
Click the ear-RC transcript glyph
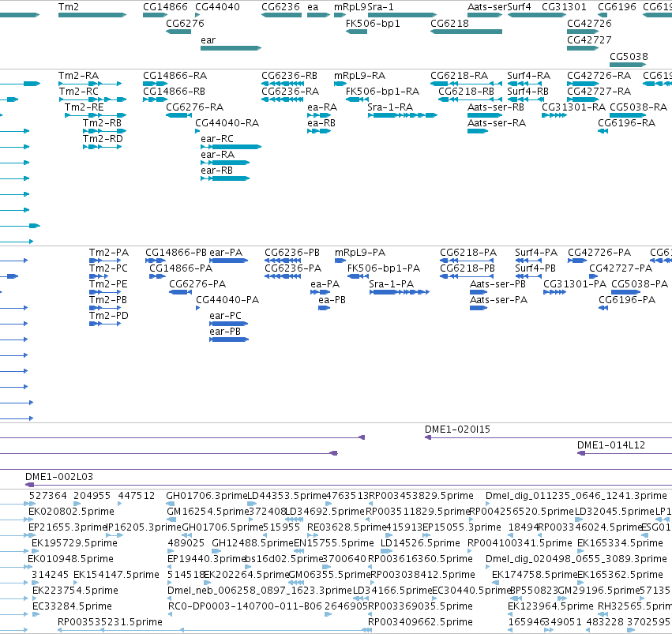click(231, 147)
